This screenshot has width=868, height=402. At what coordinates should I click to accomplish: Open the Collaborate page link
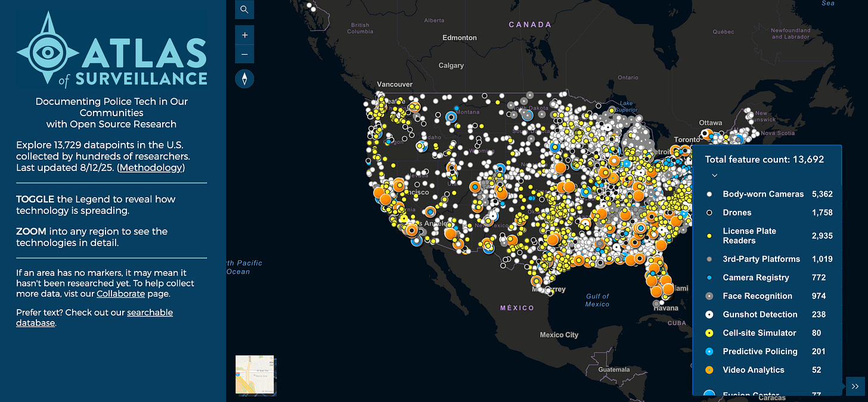(x=121, y=294)
